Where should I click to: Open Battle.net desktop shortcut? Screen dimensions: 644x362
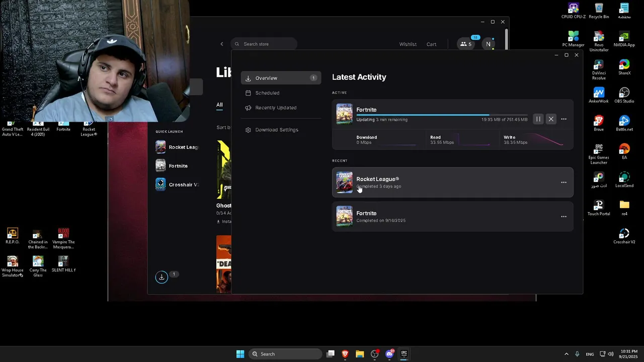tap(624, 123)
